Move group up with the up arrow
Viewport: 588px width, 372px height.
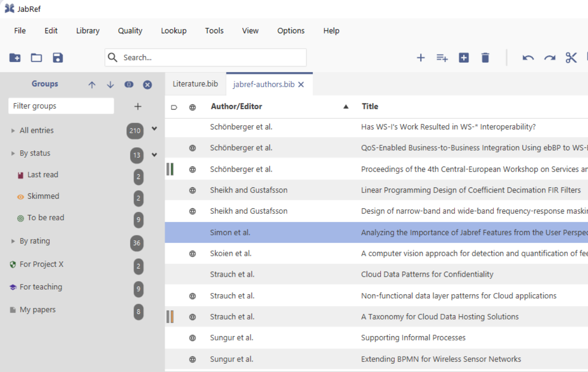point(92,85)
